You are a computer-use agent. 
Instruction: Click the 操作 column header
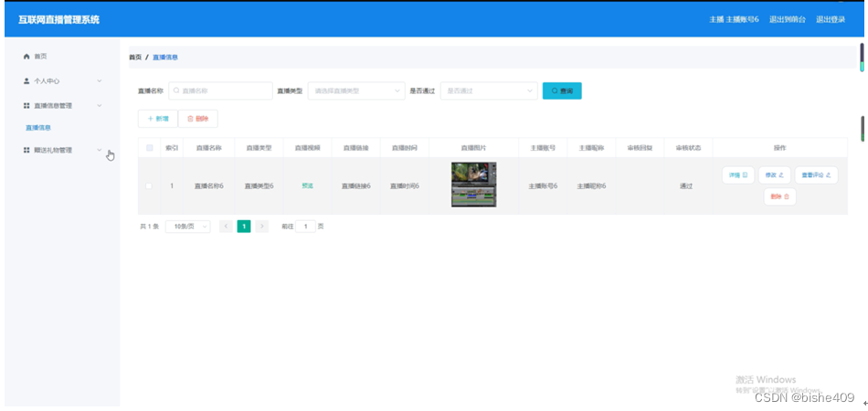tap(780, 148)
